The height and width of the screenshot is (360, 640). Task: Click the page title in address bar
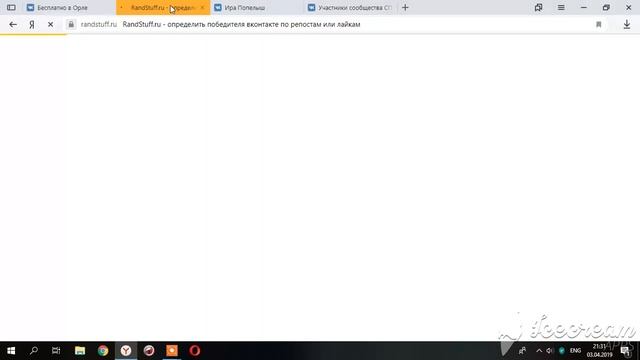241,24
